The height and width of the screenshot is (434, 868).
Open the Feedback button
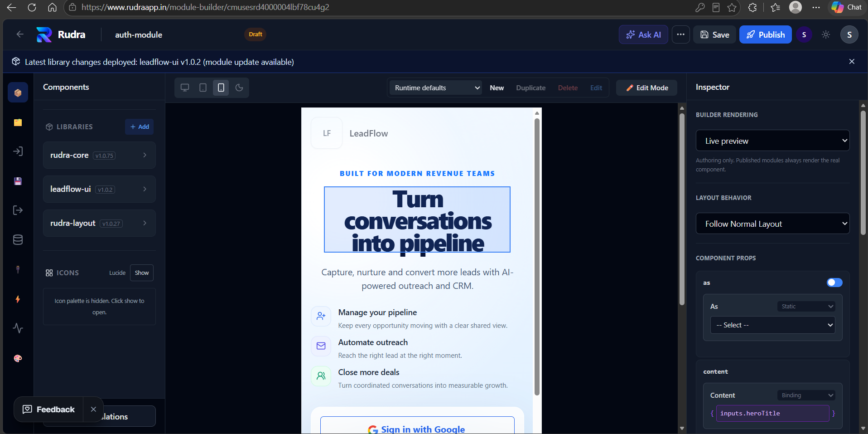pos(49,410)
